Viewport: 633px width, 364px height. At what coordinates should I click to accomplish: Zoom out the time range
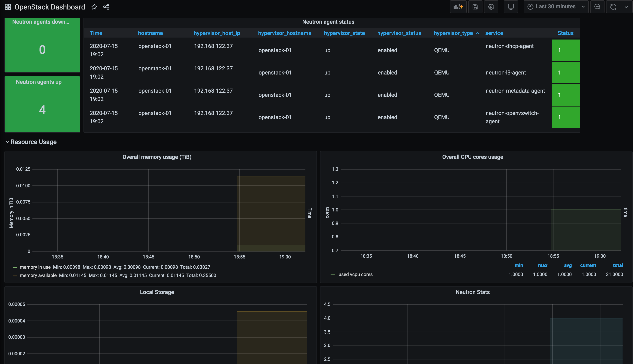coord(597,7)
